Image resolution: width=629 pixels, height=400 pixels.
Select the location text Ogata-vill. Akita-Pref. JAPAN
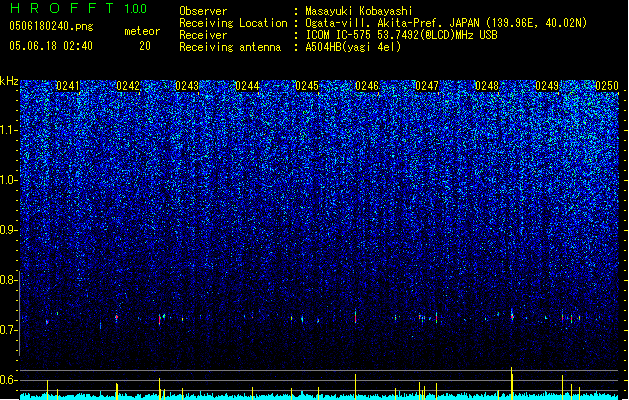392,23
